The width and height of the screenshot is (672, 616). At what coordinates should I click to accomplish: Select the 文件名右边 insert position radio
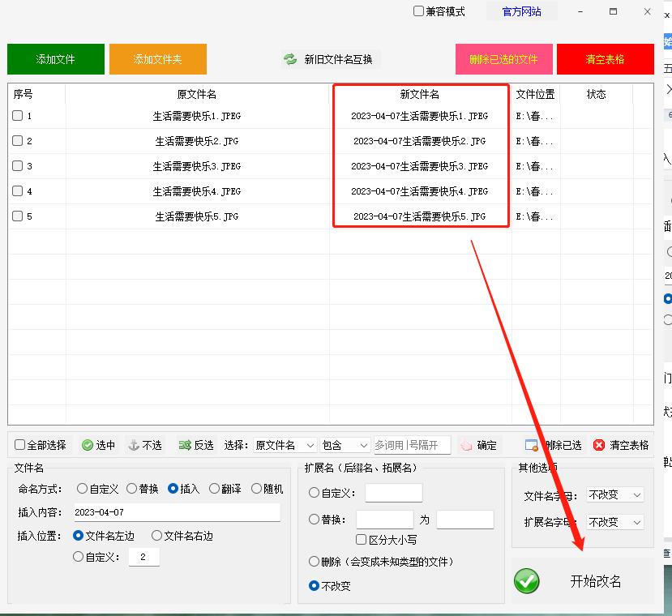click(x=156, y=535)
